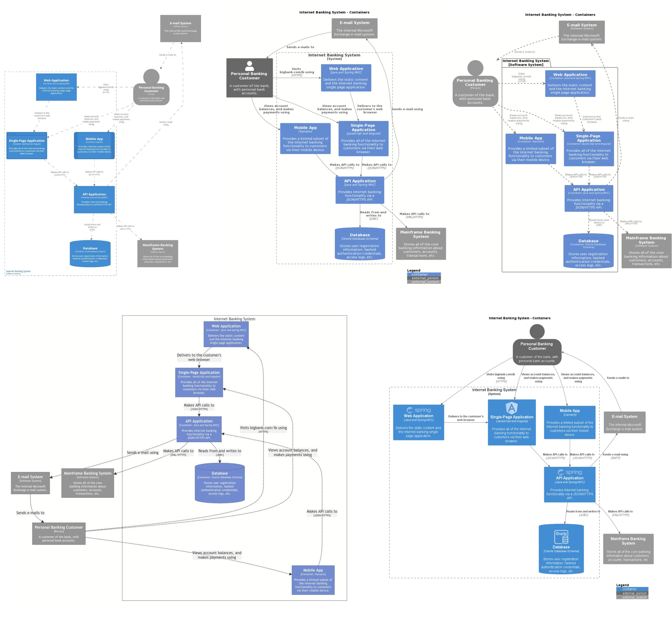Click the Database Oracle schema icon

(x=559, y=538)
